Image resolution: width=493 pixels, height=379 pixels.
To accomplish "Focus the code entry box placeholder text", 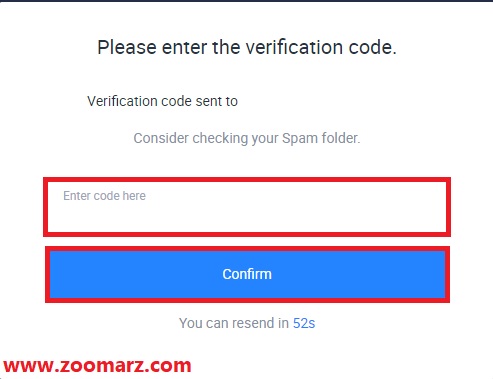I will point(104,196).
